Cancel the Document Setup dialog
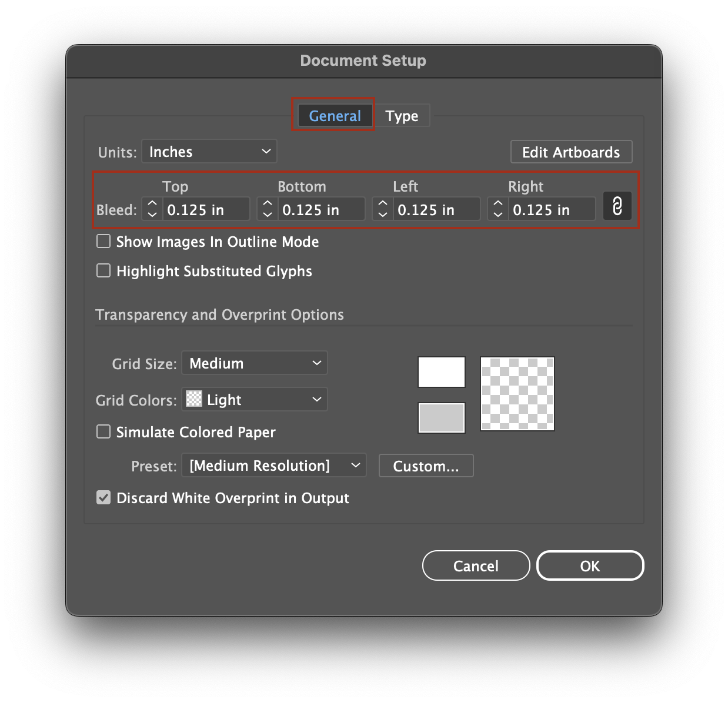This screenshot has height=703, width=728. click(476, 565)
